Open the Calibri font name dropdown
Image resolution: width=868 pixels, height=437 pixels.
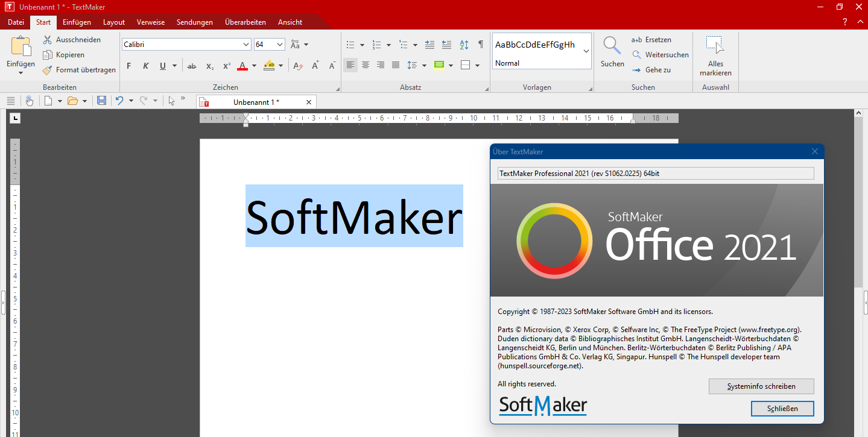[x=246, y=45]
